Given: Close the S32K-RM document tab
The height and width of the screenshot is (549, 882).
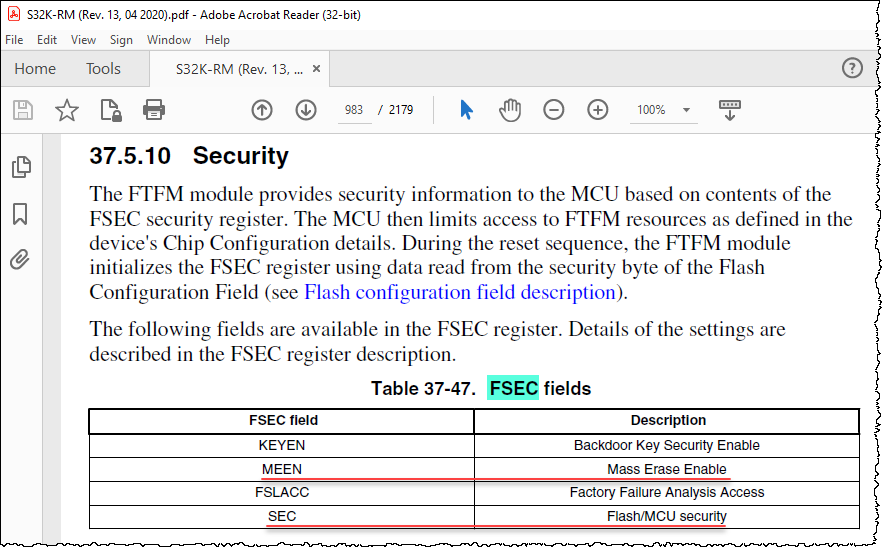Looking at the screenshot, I should pos(317,69).
